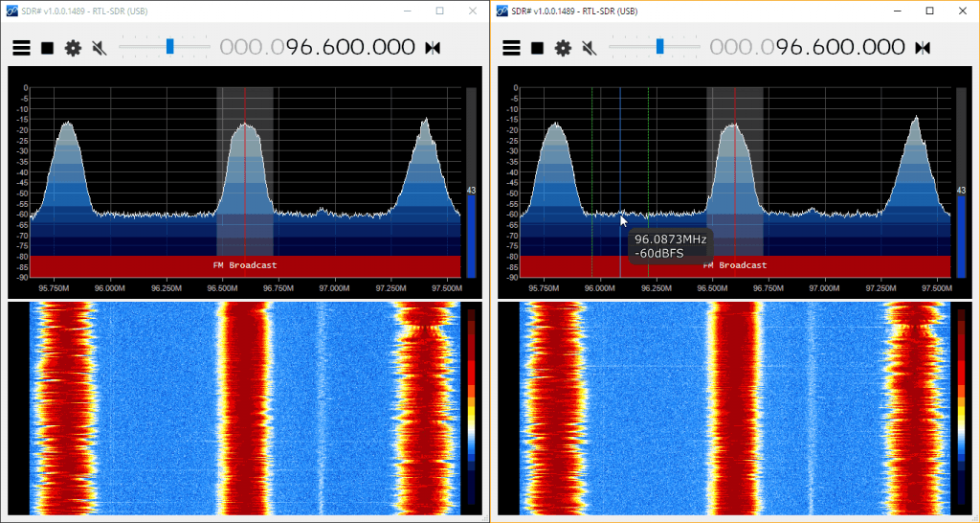Select the FM Broadcast band label in left spectrum
Screen dimensions: 980x523
245,264
